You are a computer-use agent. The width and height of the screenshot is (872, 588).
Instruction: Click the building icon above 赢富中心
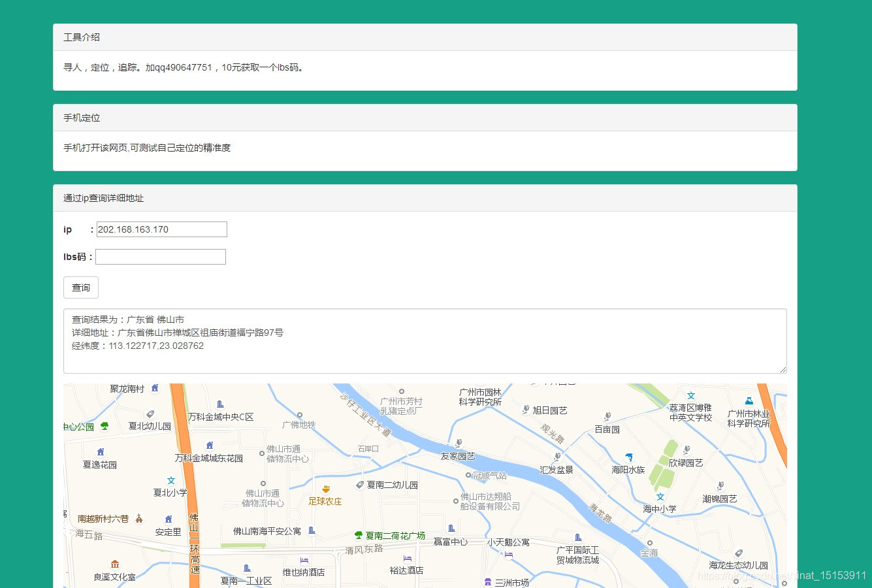click(x=451, y=529)
